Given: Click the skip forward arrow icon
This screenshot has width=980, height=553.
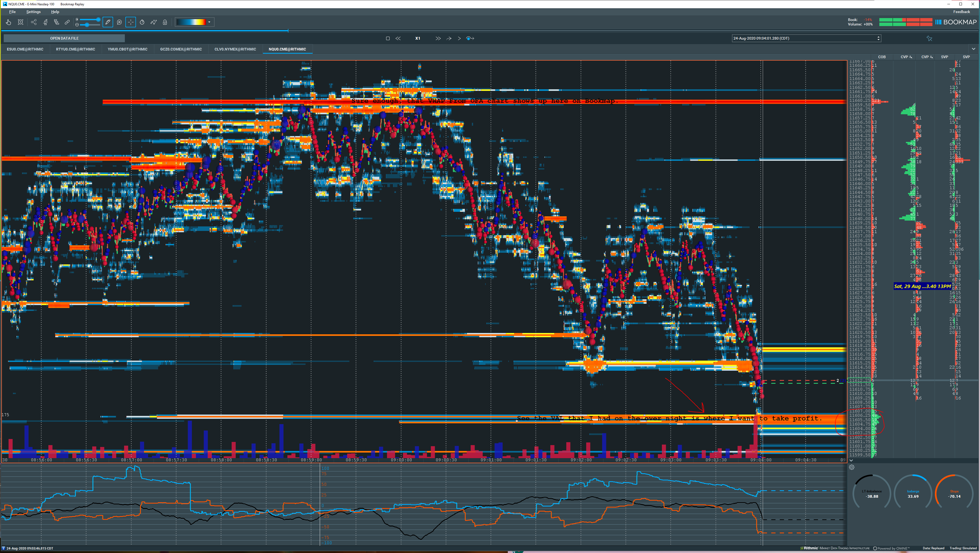Looking at the screenshot, I should click(449, 39).
